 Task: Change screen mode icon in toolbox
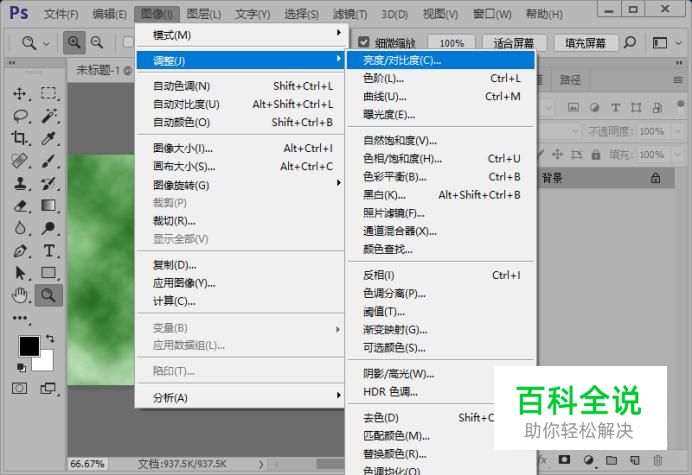48,388
